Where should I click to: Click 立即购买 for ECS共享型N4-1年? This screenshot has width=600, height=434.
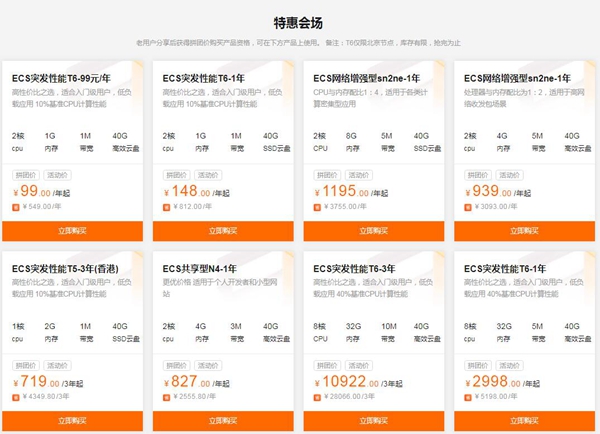tap(223, 421)
